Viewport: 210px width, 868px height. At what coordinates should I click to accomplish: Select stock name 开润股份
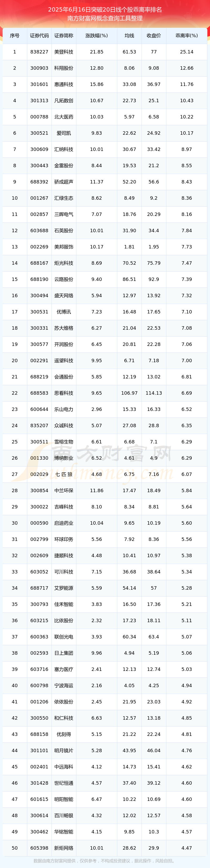click(64, 344)
